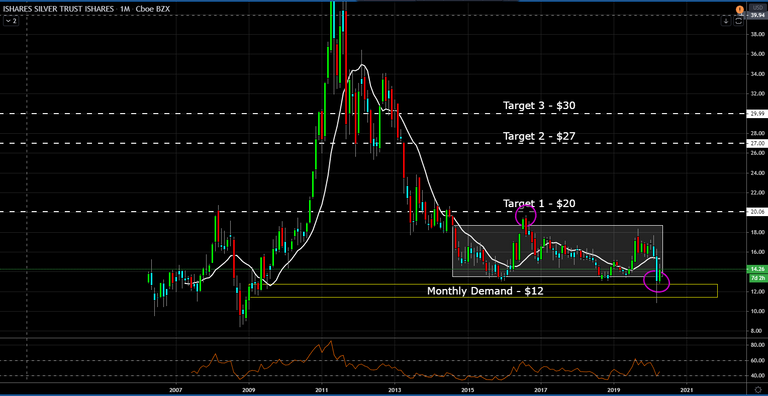This screenshot has height=396, width=768.
Task: Click the green 14.26 current price label
Action: click(x=757, y=269)
